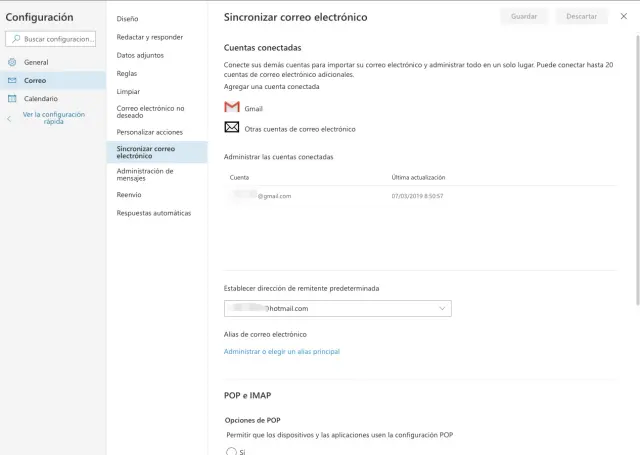Click the Calendario calendar icon

[12, 98]
